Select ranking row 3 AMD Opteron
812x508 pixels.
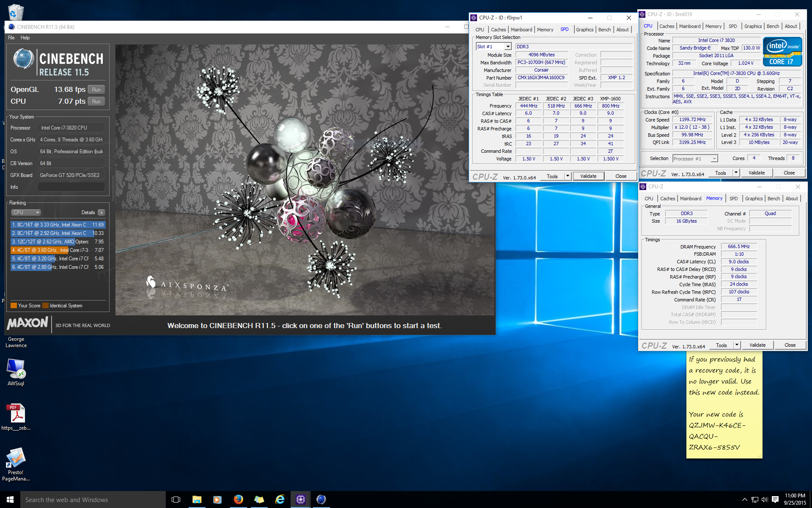click(58, 242)
